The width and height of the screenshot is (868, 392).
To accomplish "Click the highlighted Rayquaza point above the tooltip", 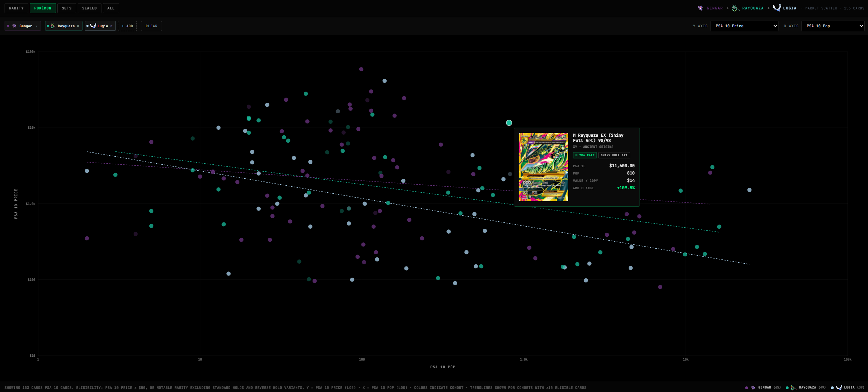I will click(x=509, y=123).
